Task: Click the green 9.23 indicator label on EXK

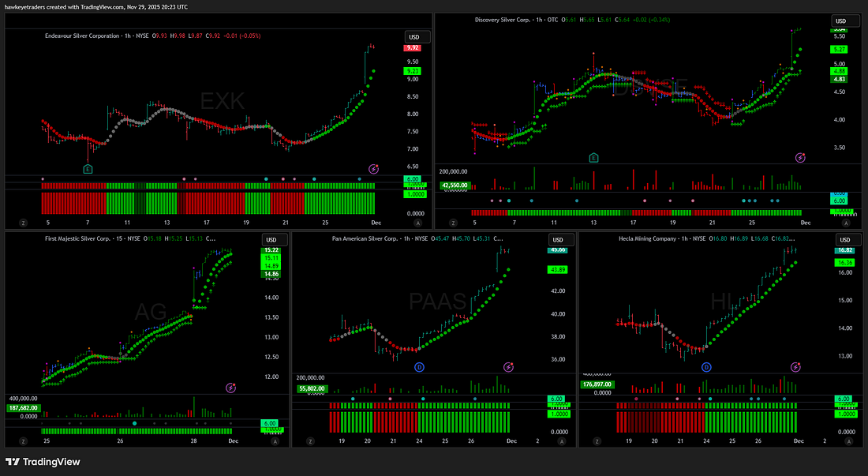Action: 413,71
